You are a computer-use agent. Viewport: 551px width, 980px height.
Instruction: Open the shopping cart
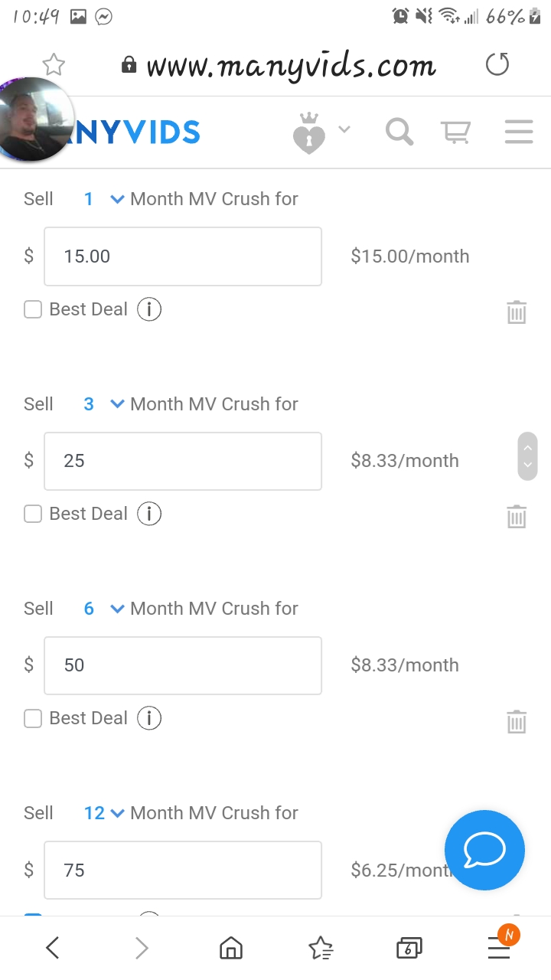pos(455,132)
